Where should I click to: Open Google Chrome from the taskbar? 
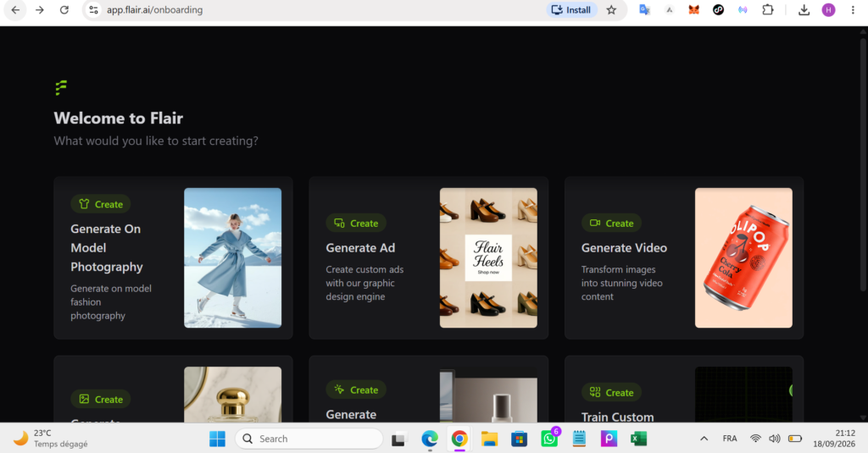click(459, 439)
